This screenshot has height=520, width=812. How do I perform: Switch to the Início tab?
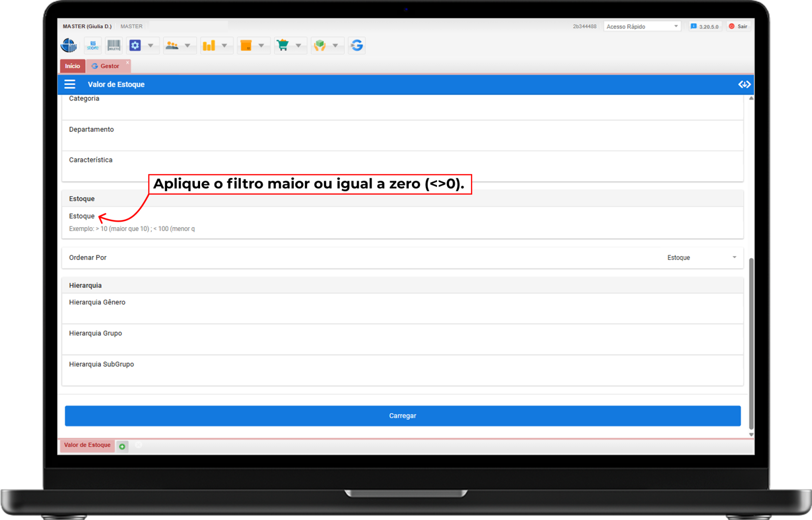[72, 66]
